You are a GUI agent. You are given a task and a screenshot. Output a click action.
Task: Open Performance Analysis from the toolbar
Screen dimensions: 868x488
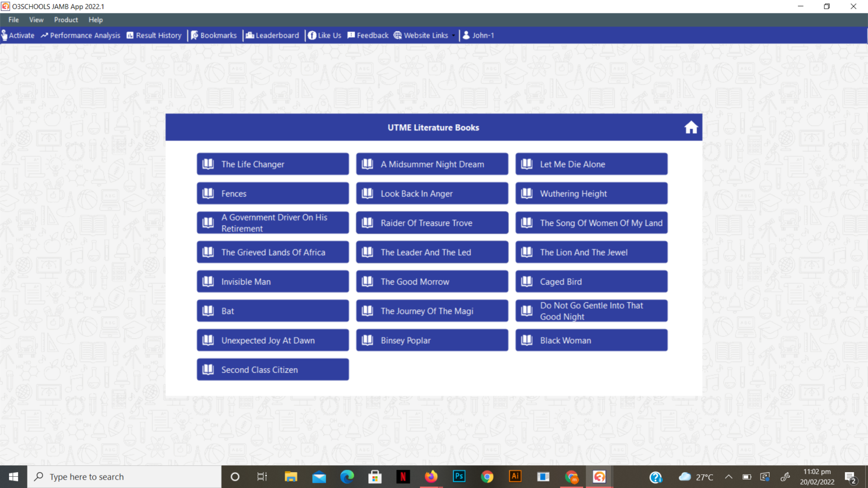[x=44, y=35]
